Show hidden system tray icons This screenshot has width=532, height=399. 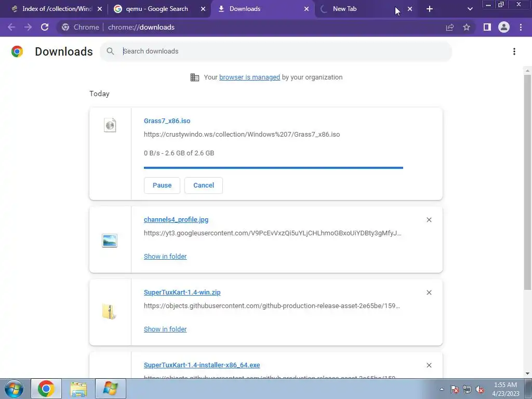pyautogui.click(x=442, y=389)
